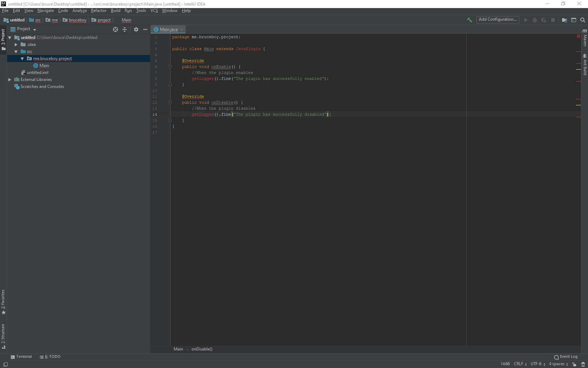Expand External Libraries node
This screenshot has height=368, width=588.
click(10, 80)
